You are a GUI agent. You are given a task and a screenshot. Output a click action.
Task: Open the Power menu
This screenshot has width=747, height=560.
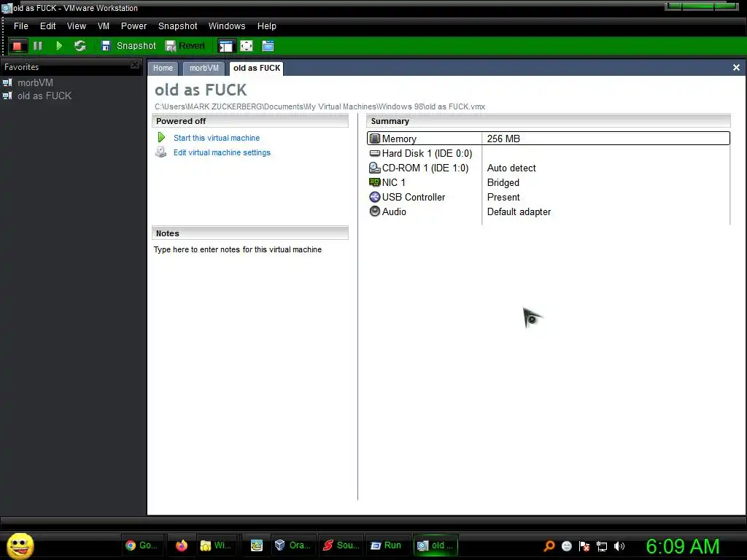pyautogui.click(x=134, y=26)
